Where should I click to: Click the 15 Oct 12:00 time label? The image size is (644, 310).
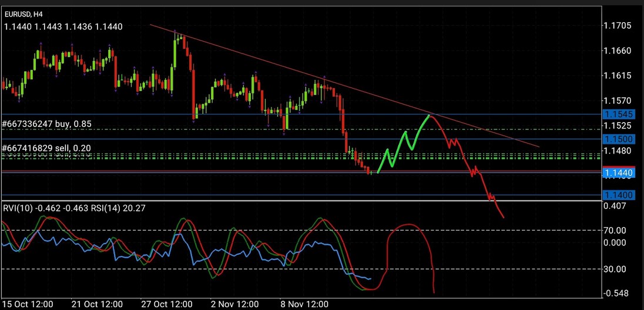click(x=28, y=304)
